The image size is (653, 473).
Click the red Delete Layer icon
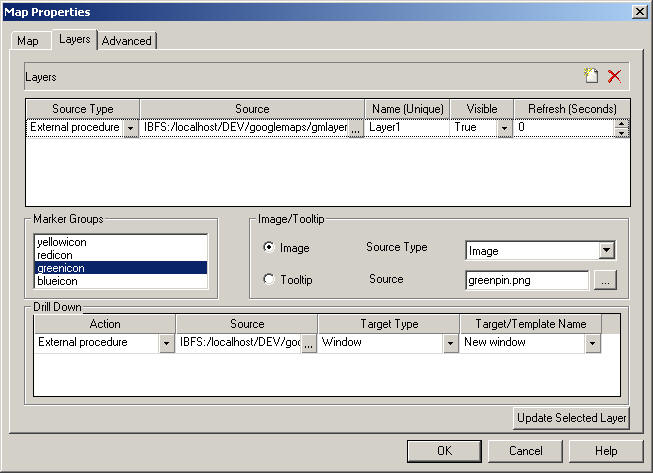tap(614, 76)
